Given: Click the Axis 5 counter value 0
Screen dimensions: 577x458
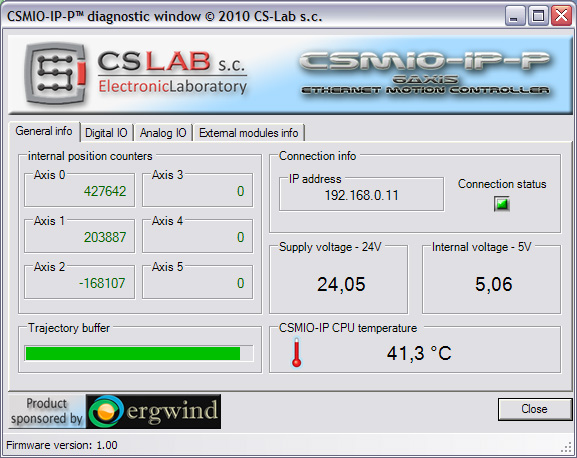Looking at the screenshot, I should point(240,283).
